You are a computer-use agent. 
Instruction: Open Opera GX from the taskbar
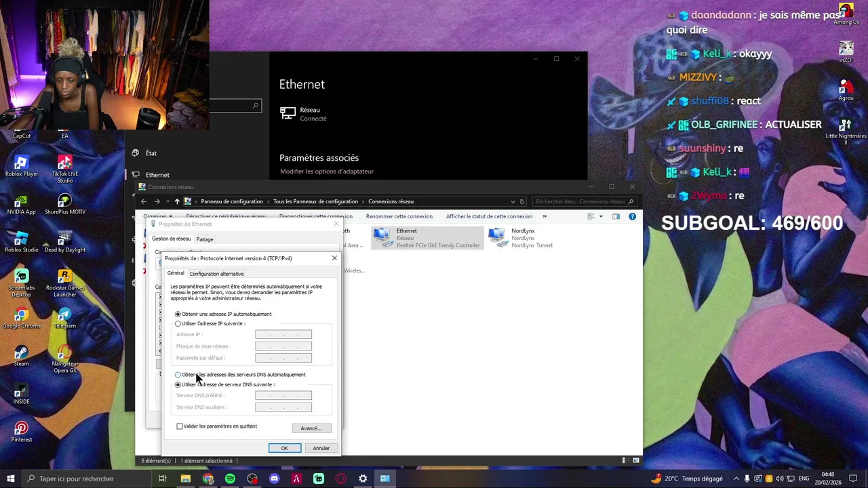(x=340, y=479)
